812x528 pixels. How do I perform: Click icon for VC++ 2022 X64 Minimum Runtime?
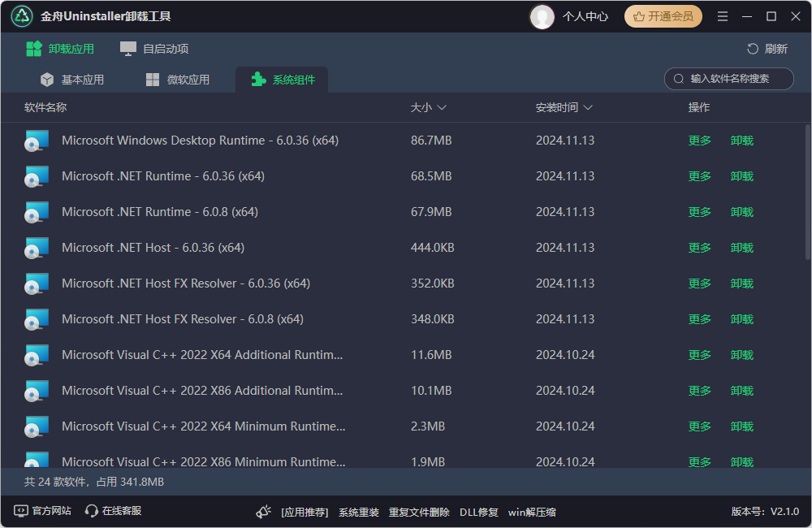pyautogui.click(x=37, y=427)
